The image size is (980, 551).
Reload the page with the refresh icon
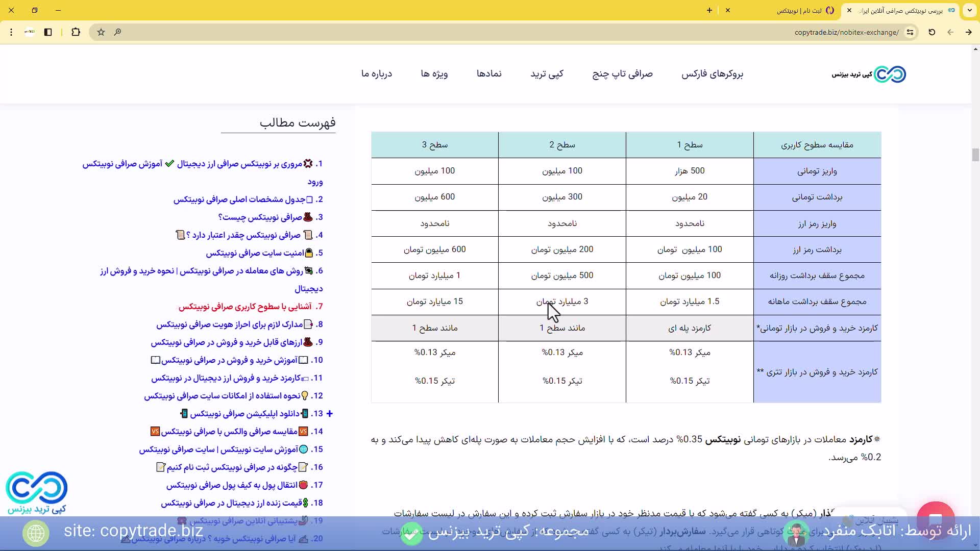pyautogui.click(x=932, y=32)
